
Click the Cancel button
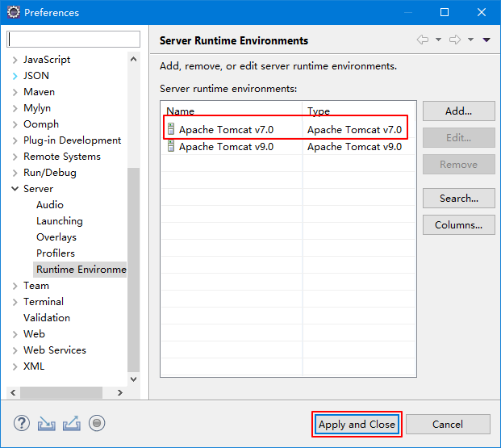point(448,425)
